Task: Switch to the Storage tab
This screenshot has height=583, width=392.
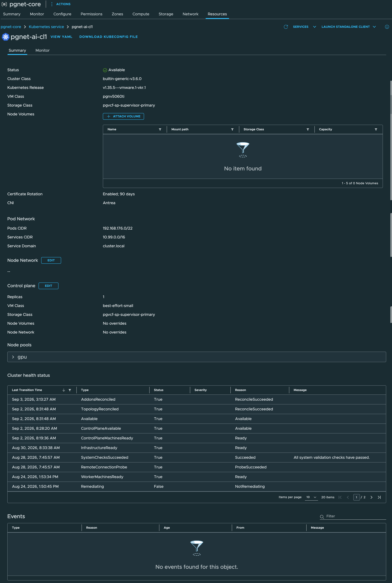Action: click(x=166, y=14)
